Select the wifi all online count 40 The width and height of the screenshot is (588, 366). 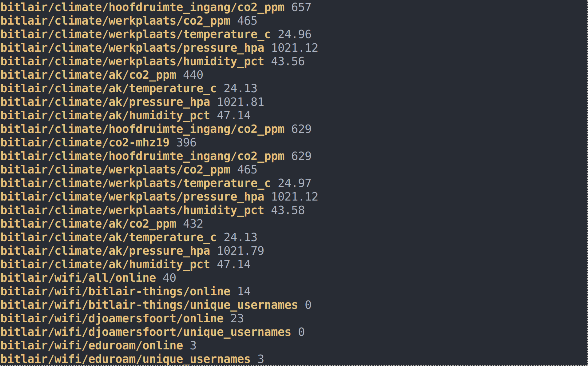tap(169, 278)
